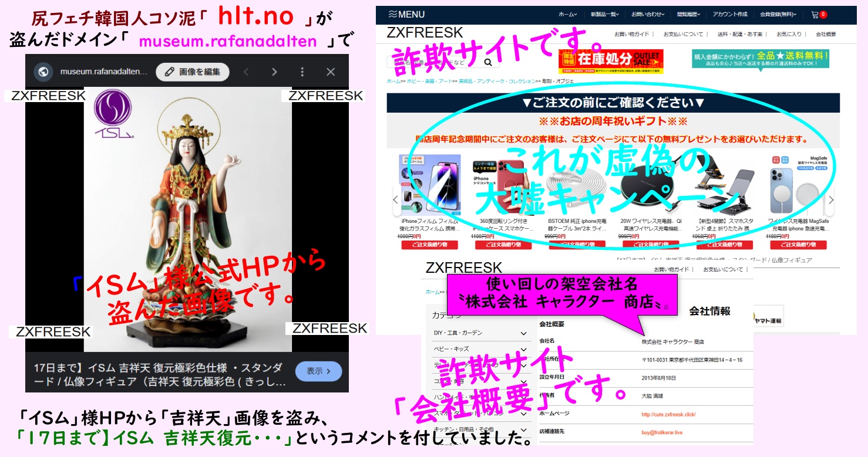868x457 pixels.
Task: Click ご注文後贈り物 under iPhoneフィルム
Action: pyautogui.click(x=430, y=245)
